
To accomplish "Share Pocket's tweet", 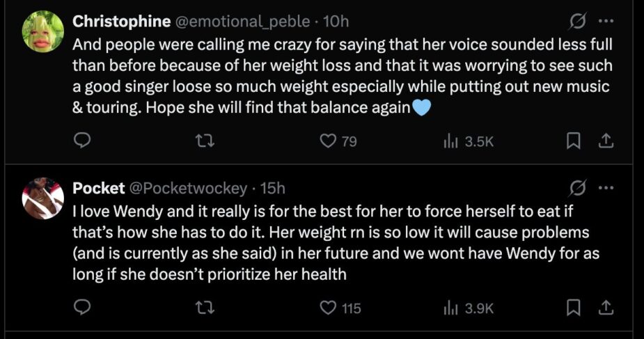I will click(x=606, y=307).
